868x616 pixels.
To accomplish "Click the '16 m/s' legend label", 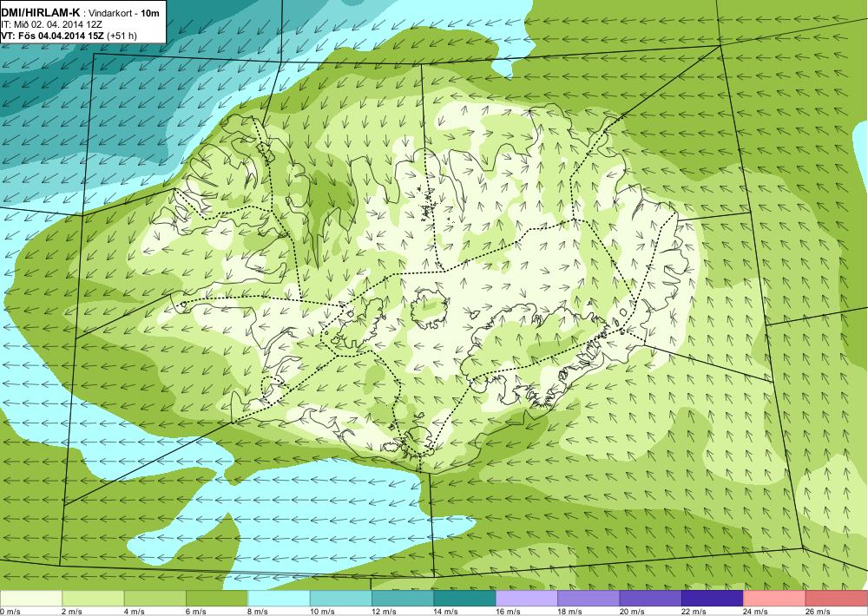I will (x=508, y=612).
